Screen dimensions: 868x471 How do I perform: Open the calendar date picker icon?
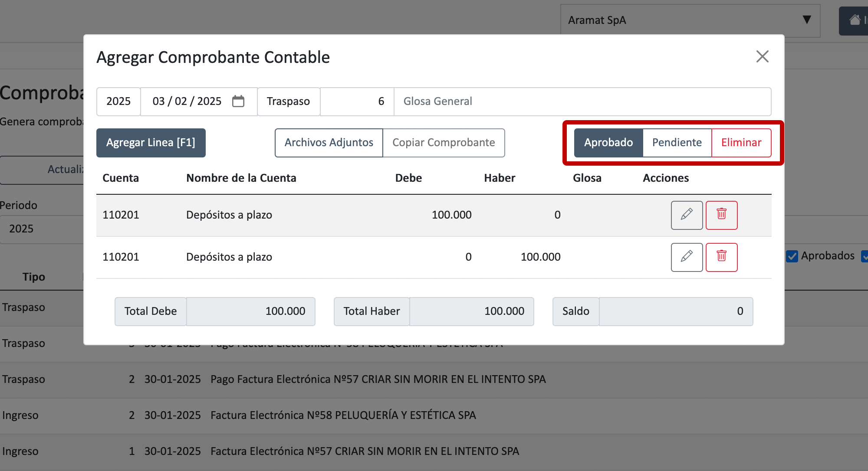point(238,101)
